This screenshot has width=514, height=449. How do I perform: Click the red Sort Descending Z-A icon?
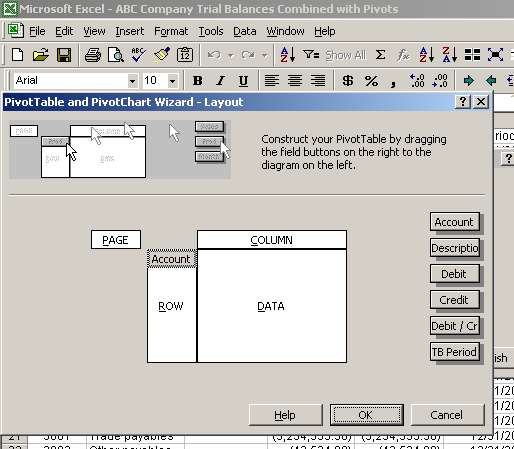pos(449,55)
